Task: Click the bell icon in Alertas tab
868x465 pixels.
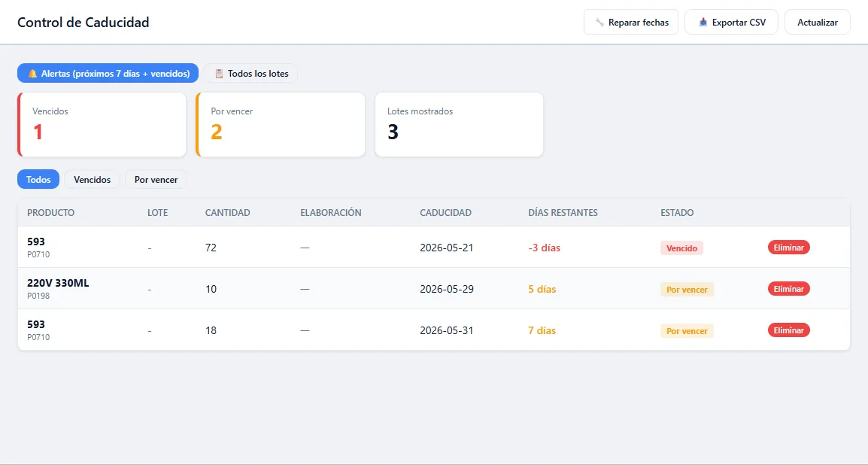Action: pyautogui.click(x=32, y=74)
